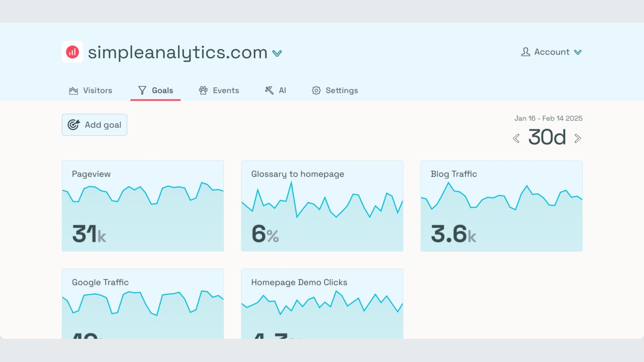Viewport: 644px width, 362px height.
Task: Click the AI magic wand icon
Action: coord(269,90)
